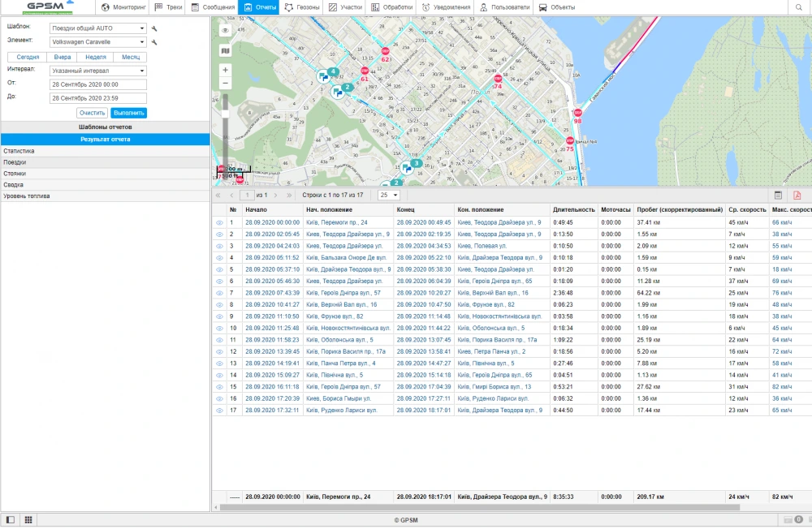Viewport: 812px width, 529px height.
Task: Zoom out on the map
Action: [x=225, y=83]
